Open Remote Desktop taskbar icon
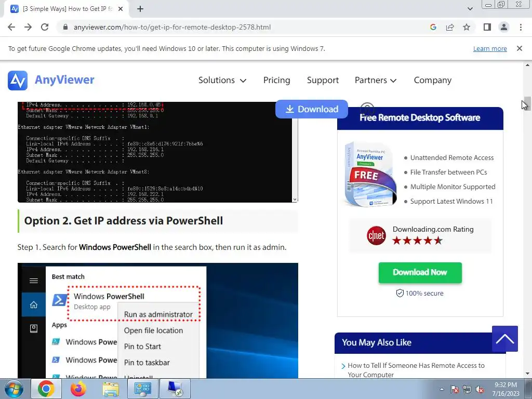532x399 pixels. 175,389
